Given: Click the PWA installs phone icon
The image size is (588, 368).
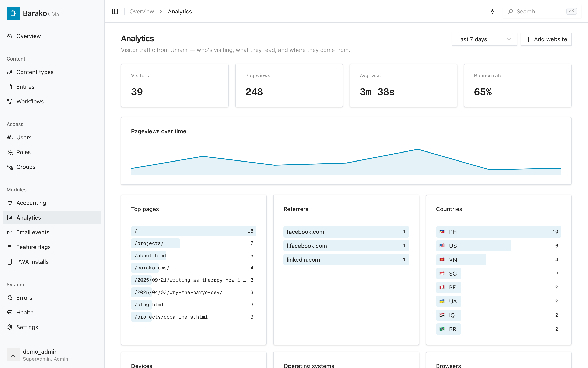Looking at the screenshot, I should (10, 262).
